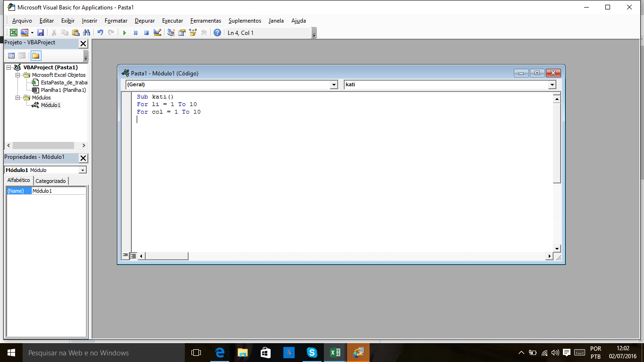Open the Arquivo menu

[x=22, y=21]
